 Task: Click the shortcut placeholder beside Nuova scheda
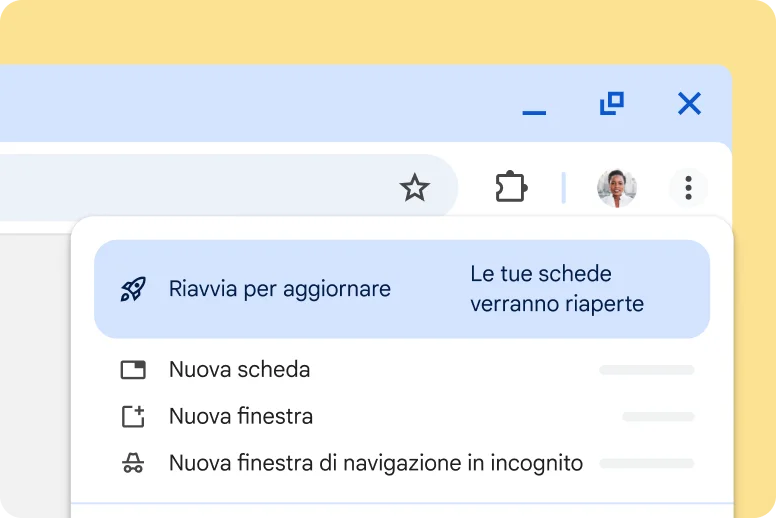click(x=646, y=370)
